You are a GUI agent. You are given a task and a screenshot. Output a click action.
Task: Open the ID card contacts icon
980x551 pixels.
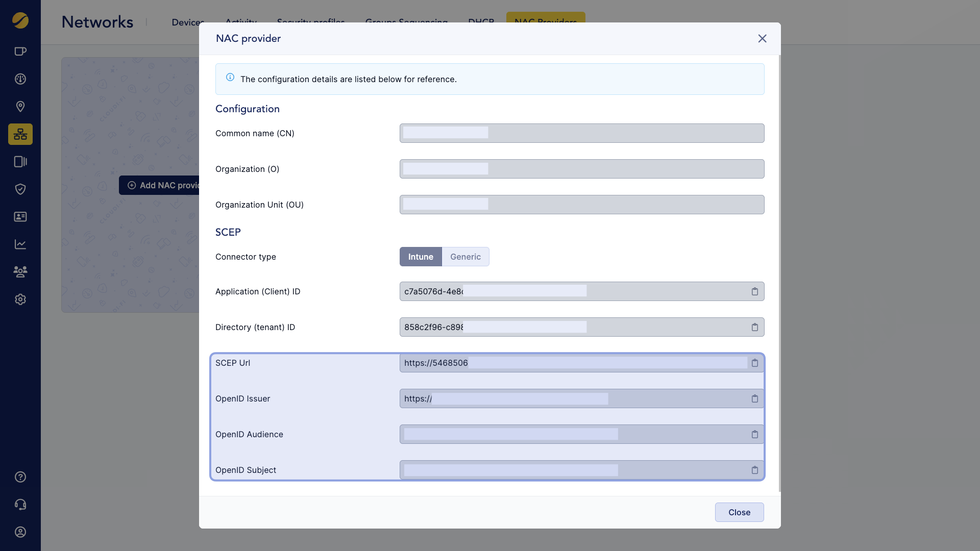point(20,217)
